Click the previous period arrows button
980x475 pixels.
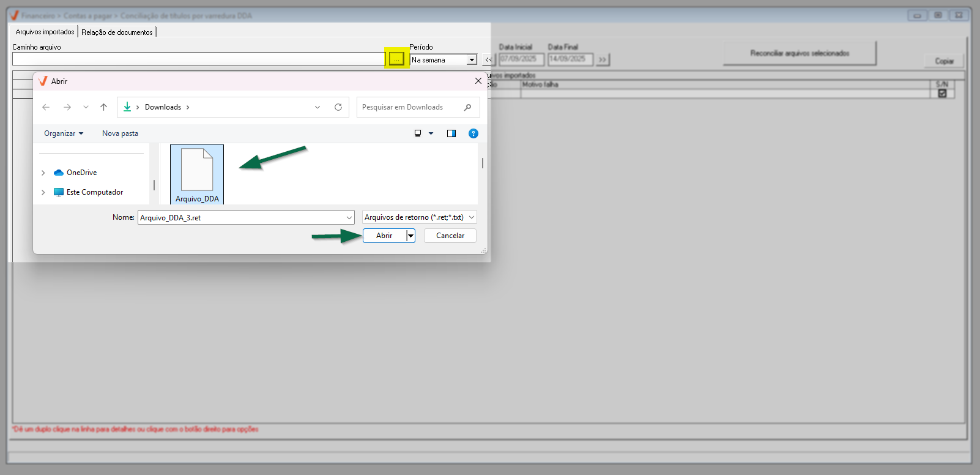coord(488,59)
